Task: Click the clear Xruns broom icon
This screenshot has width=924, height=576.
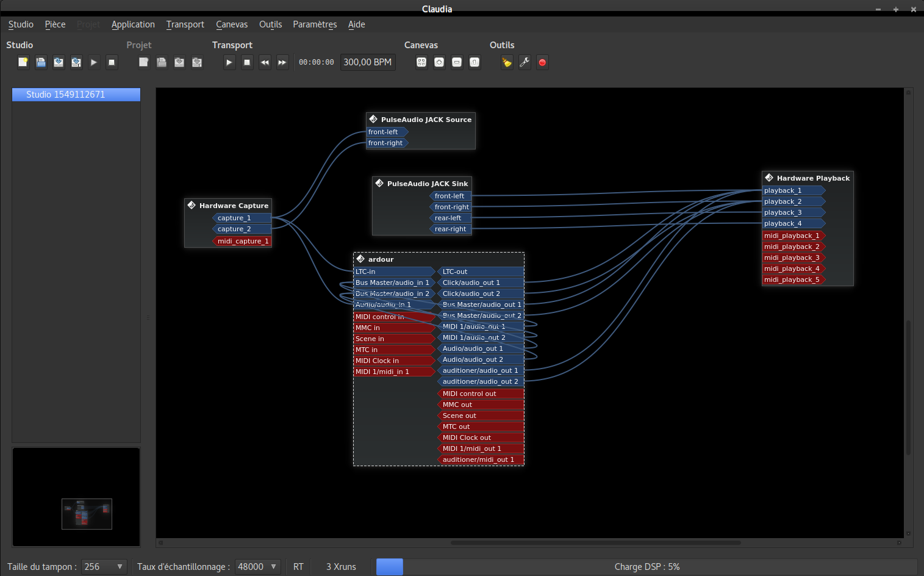Action: click(x=507, y=62)
